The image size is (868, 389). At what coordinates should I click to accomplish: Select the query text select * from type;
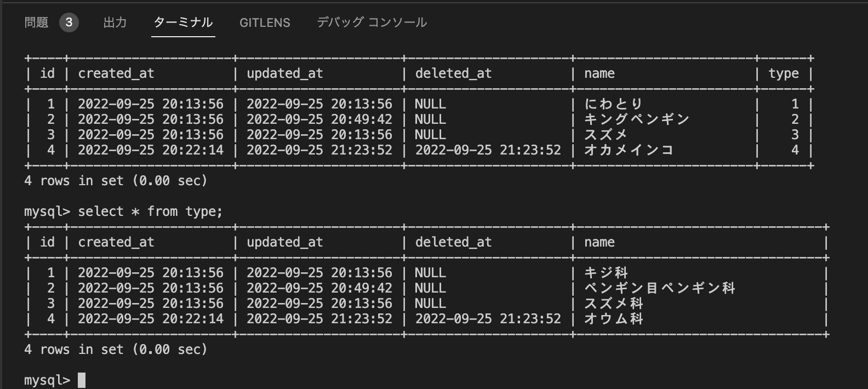[x=151, y=211]
